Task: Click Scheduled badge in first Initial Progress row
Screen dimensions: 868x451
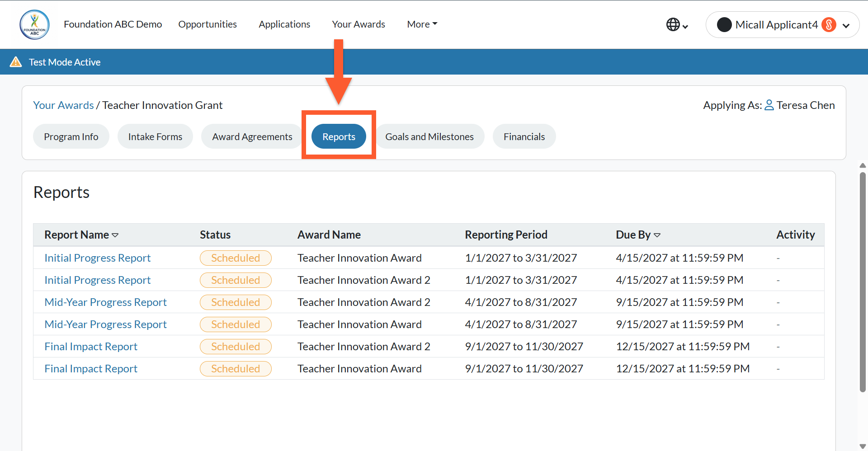Action: pyautogui.click(x=236, y=258)
